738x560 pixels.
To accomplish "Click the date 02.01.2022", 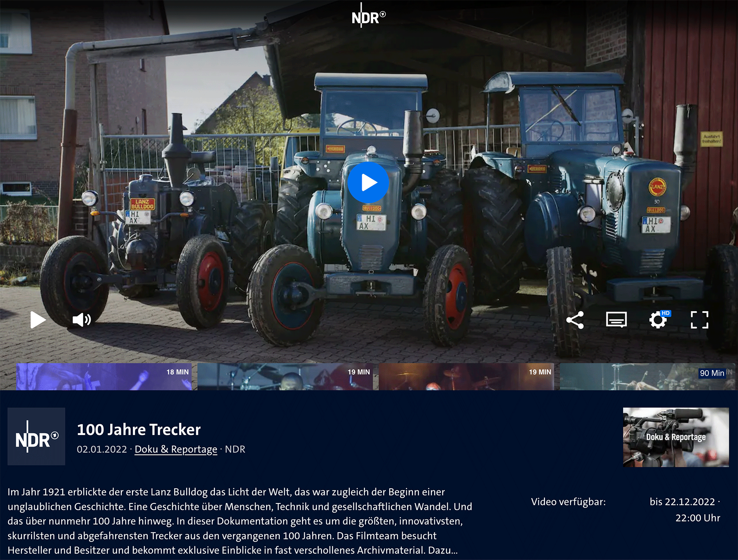I will click(102, 449).
